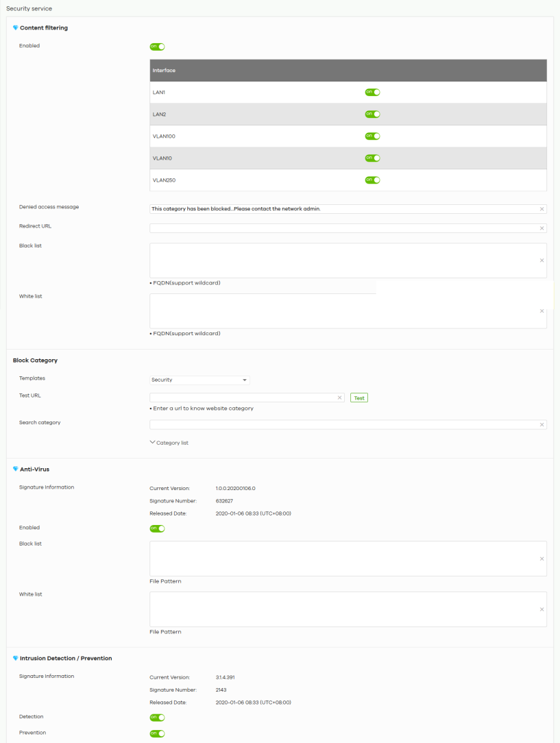Clear the Test URL field
Viewport: 560px width, 743px height.
point(339,398)
